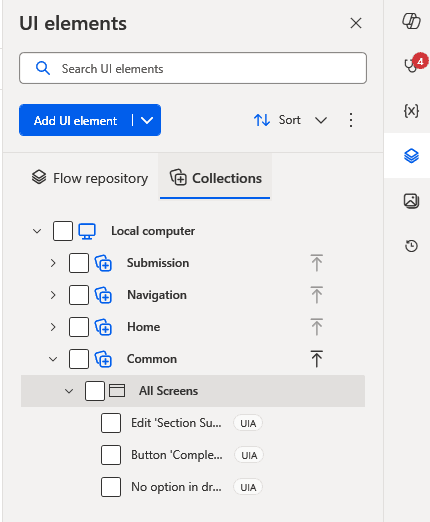The height and width of the screenshot is (522, 430).
Task: Expand the Submission collection
Action: click(x=53, y=263)
